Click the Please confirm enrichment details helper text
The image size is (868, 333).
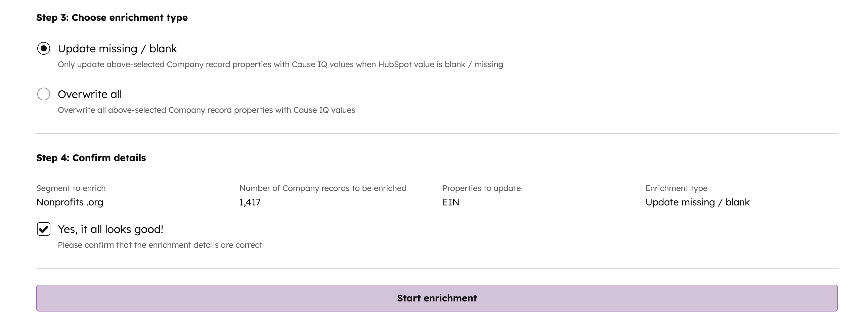tap(160, 245)
